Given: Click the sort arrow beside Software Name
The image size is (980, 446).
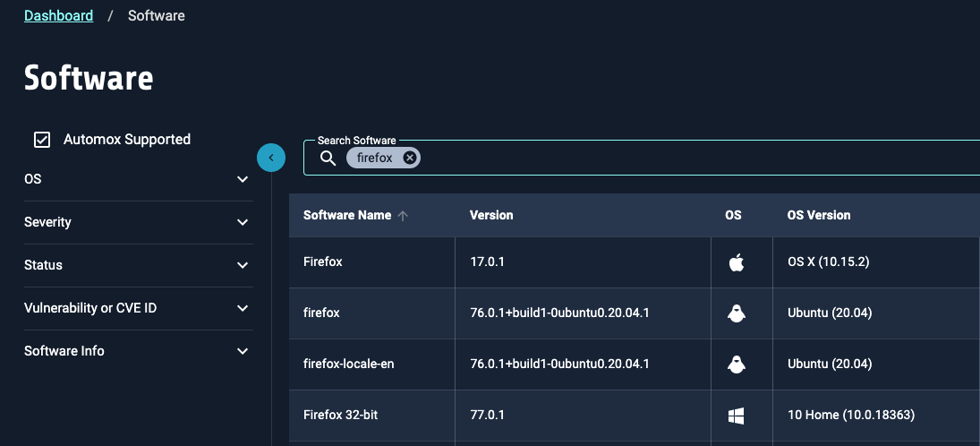Looking at the screenshot, I should click(403, 215).
